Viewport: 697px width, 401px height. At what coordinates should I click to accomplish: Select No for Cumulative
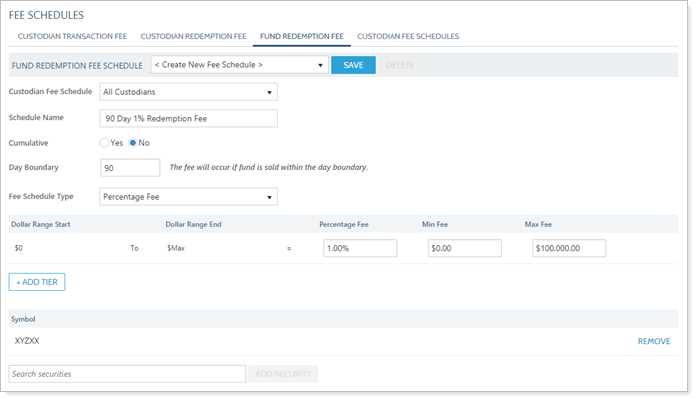pos(134,143)
